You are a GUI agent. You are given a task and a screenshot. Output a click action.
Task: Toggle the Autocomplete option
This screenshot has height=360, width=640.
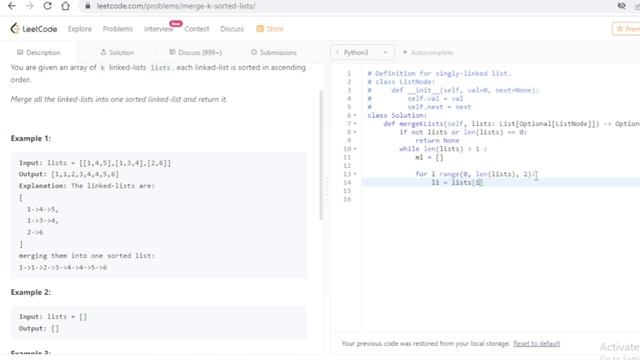coord(428,52)
